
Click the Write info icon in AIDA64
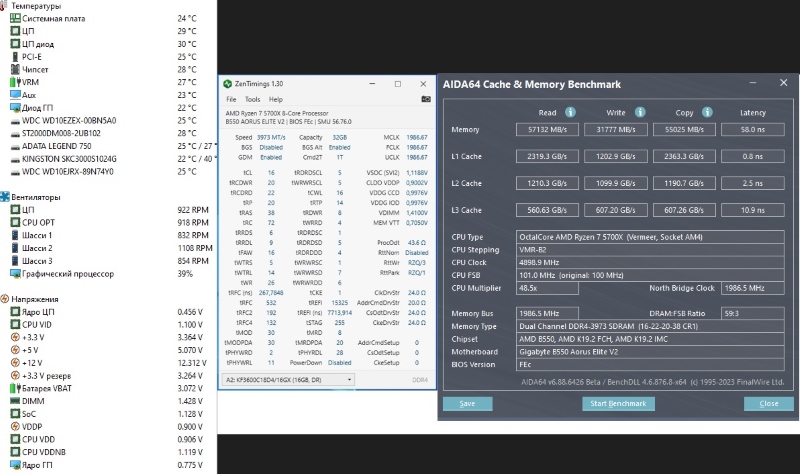[x=640, y=112]
